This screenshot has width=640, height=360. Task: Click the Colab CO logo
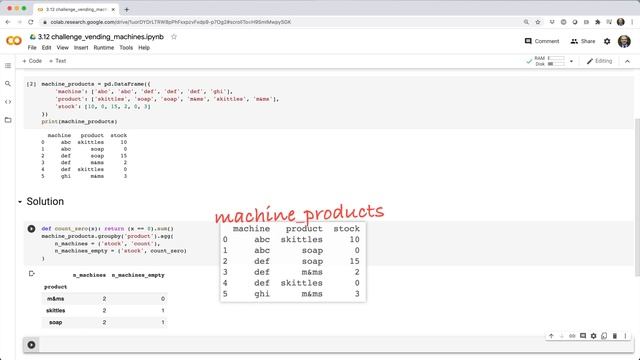(13, 41)
